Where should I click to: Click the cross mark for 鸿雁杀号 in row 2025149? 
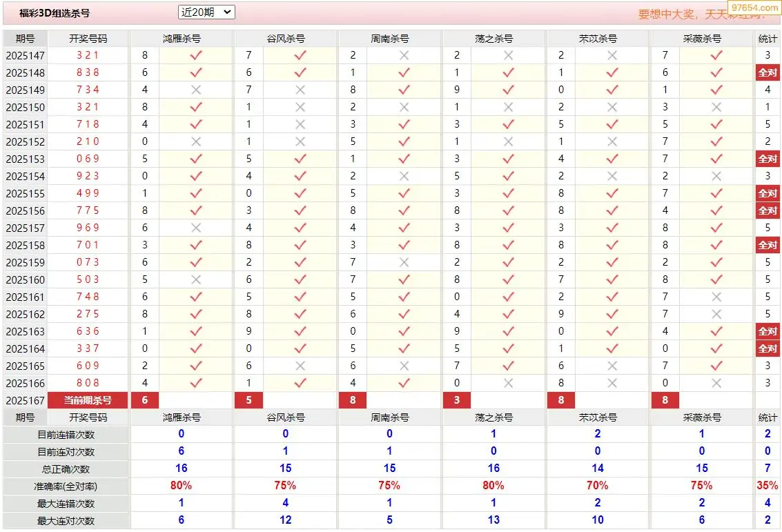point(196,90)
